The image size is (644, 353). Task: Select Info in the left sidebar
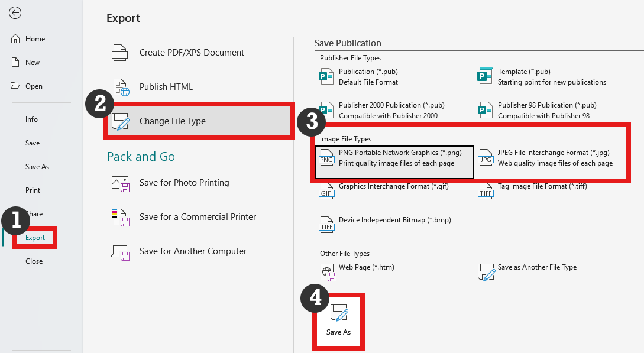(x=31, y=119)
